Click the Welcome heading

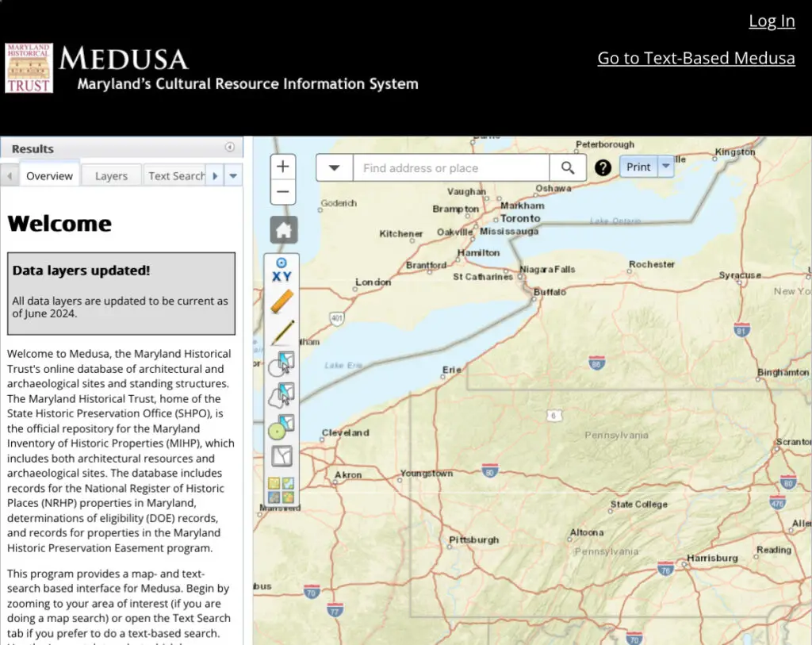(x=59, y=224)
